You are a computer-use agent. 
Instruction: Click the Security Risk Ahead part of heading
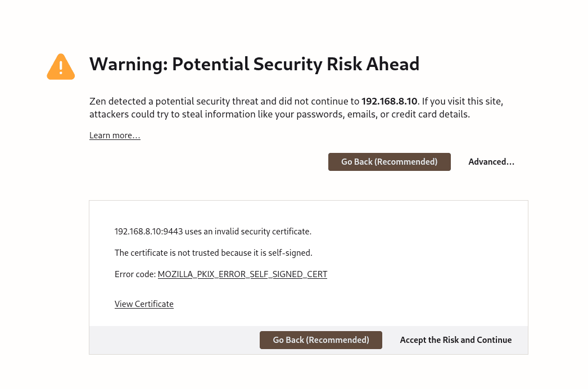coord(336,64)
